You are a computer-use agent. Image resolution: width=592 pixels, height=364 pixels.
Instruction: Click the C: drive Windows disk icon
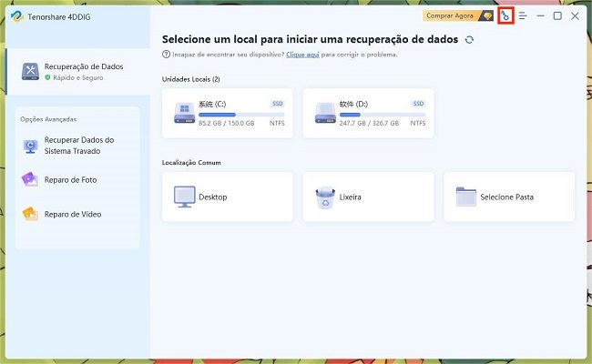[184, 113]
